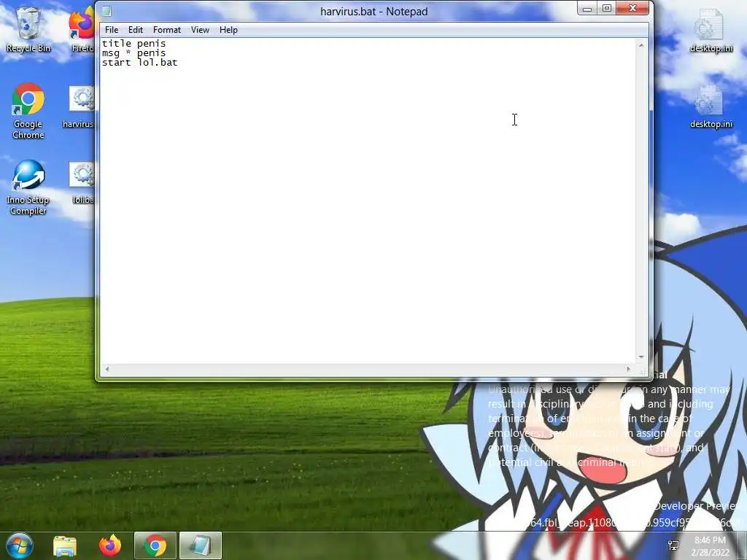Viewport: 747px width, 560px height.
Task: Open the Edit menu in Notepad
Action: click(135, 29)
